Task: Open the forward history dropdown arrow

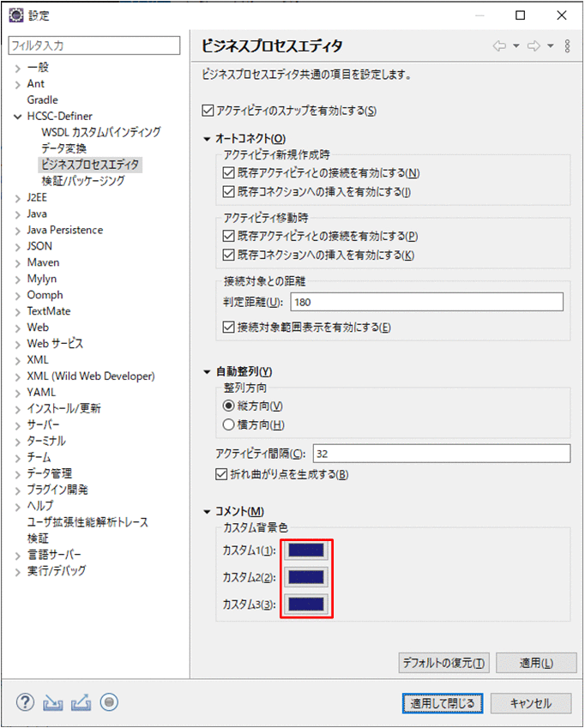Action: (550, 45)
